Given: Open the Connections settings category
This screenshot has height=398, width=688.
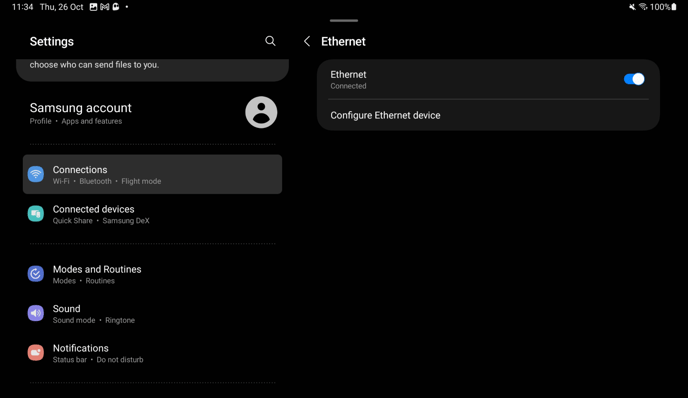Looking at the screenshot, I should pos(152,174).
